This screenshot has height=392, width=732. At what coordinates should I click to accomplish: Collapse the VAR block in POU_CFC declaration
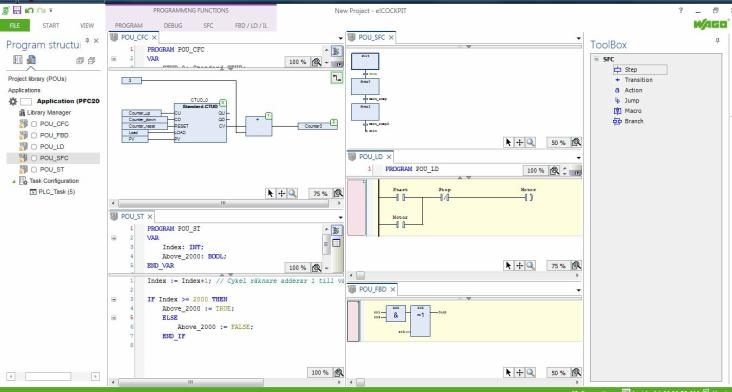[x=113, y=59]
